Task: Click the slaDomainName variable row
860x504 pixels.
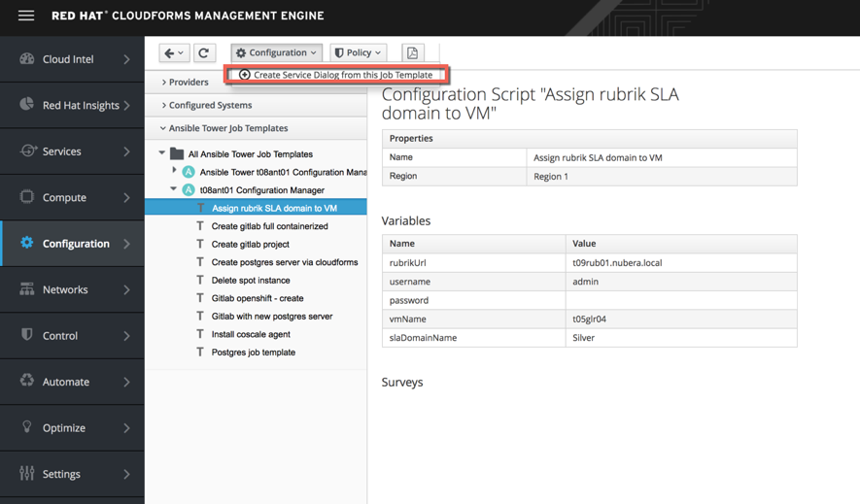Action: pyautogui.click(x=590, y=338)
